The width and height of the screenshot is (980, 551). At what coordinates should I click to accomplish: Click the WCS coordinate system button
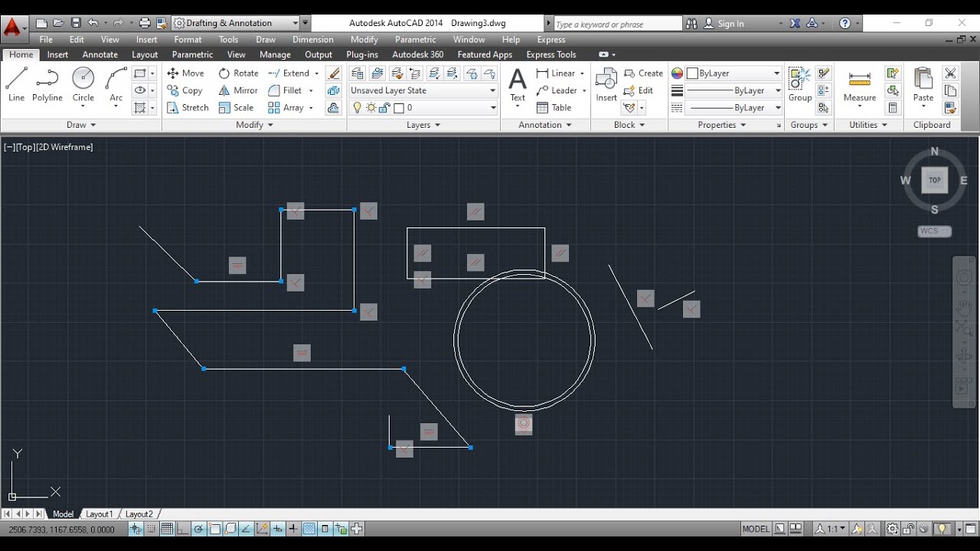point(934,231)
